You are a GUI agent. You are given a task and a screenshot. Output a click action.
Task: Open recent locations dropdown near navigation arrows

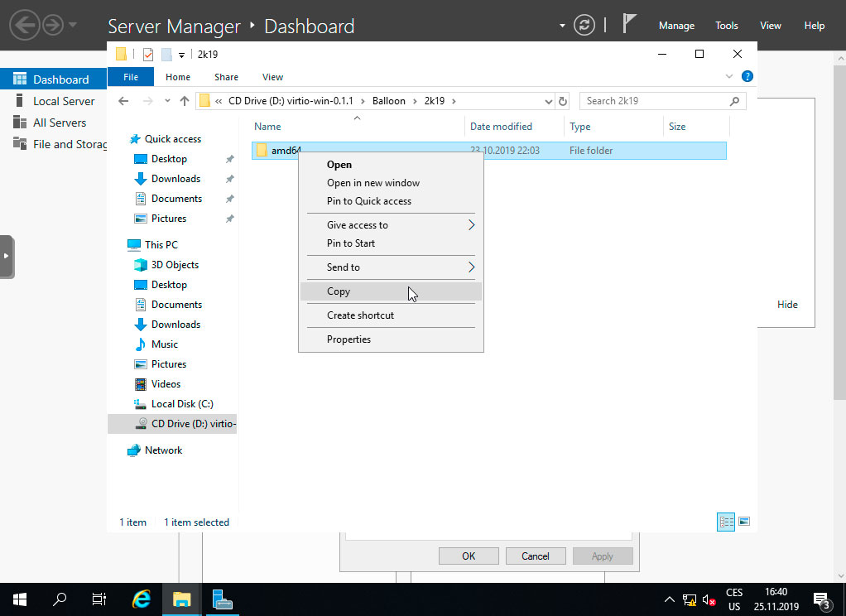[167, 100]
